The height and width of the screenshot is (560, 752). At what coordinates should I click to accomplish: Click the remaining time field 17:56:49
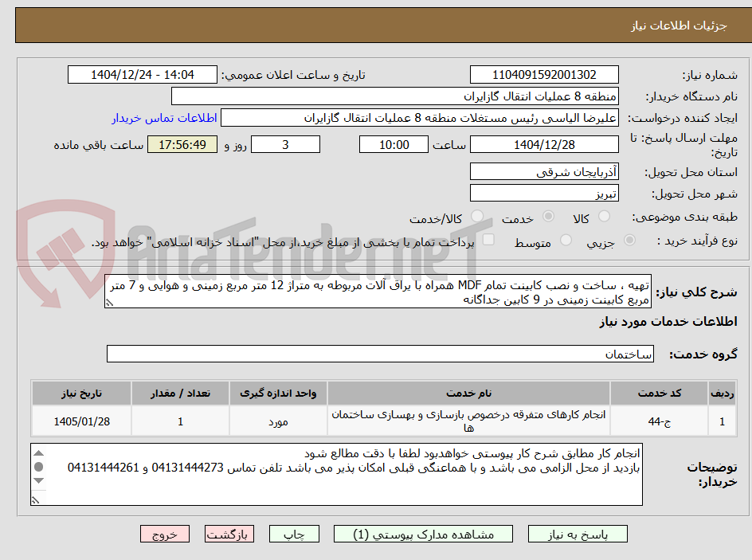click(x=182, y=144)
